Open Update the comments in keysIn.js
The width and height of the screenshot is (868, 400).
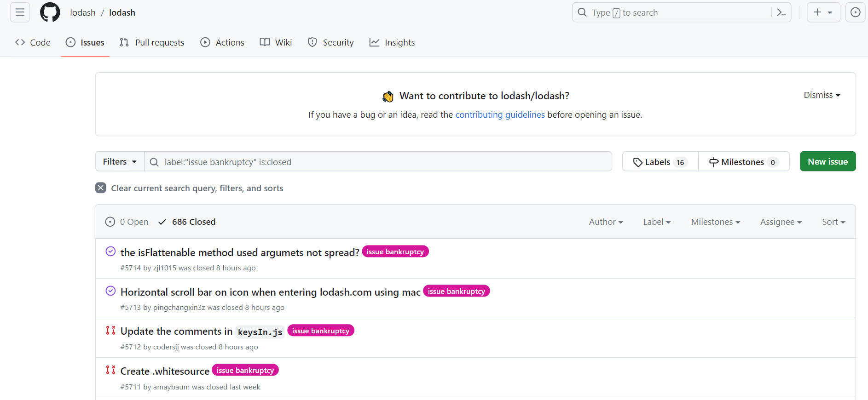point(203,331)
